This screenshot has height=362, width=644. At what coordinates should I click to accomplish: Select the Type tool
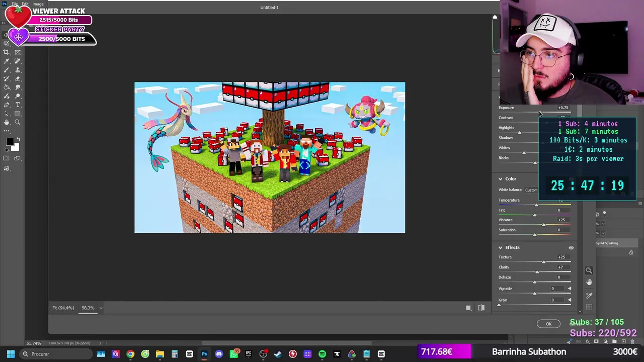[18, 105]
